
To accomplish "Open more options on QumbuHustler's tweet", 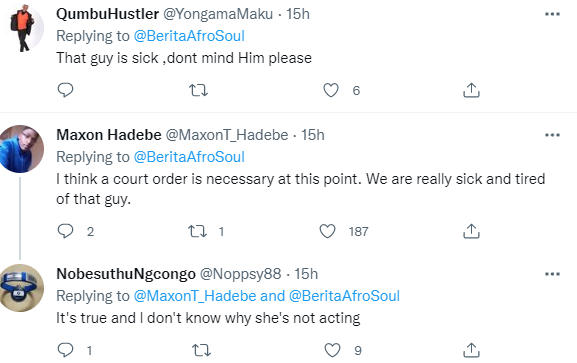I will click(x=552, y=14).
